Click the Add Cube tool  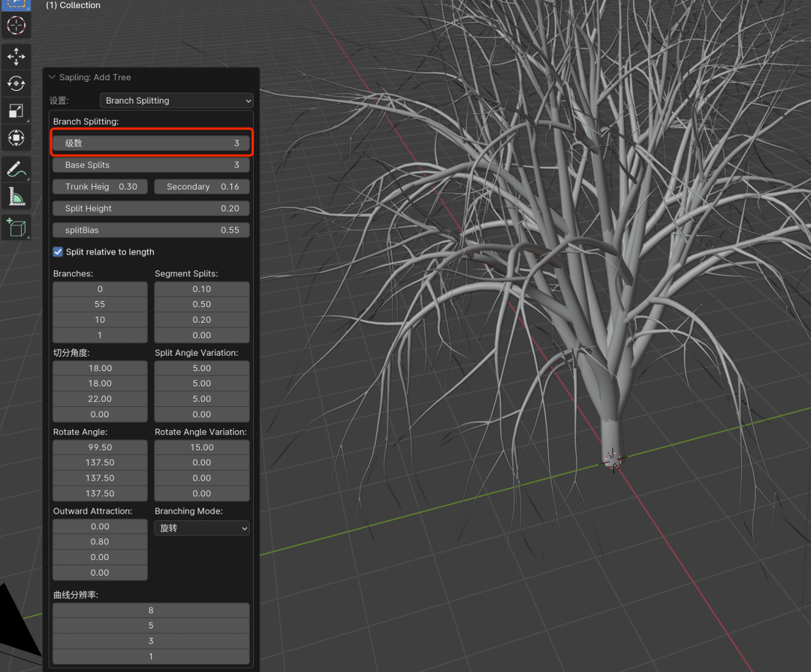click(x=16, y=228)
